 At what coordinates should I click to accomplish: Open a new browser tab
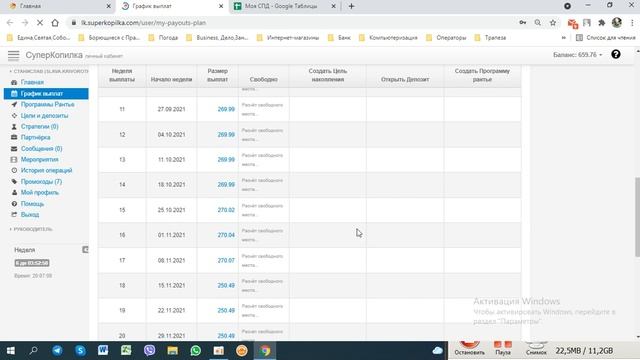pyautogui.click(x=351, y=6)
